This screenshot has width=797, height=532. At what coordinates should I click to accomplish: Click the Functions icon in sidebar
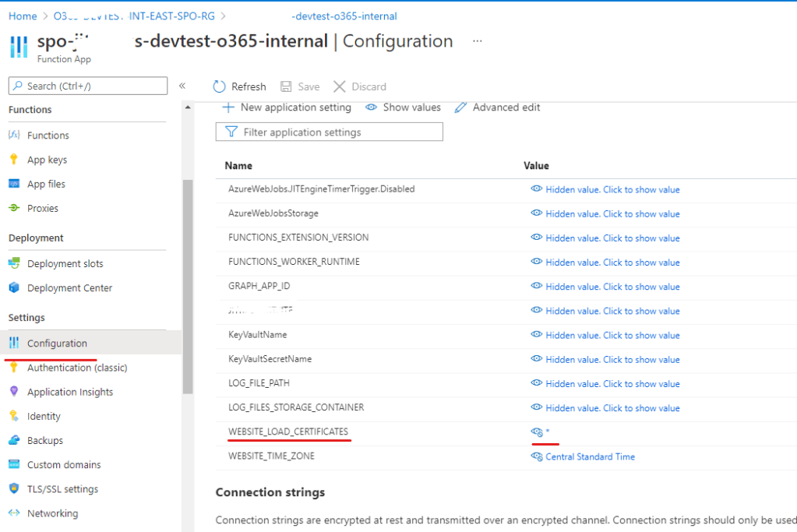tap(13, 136)
